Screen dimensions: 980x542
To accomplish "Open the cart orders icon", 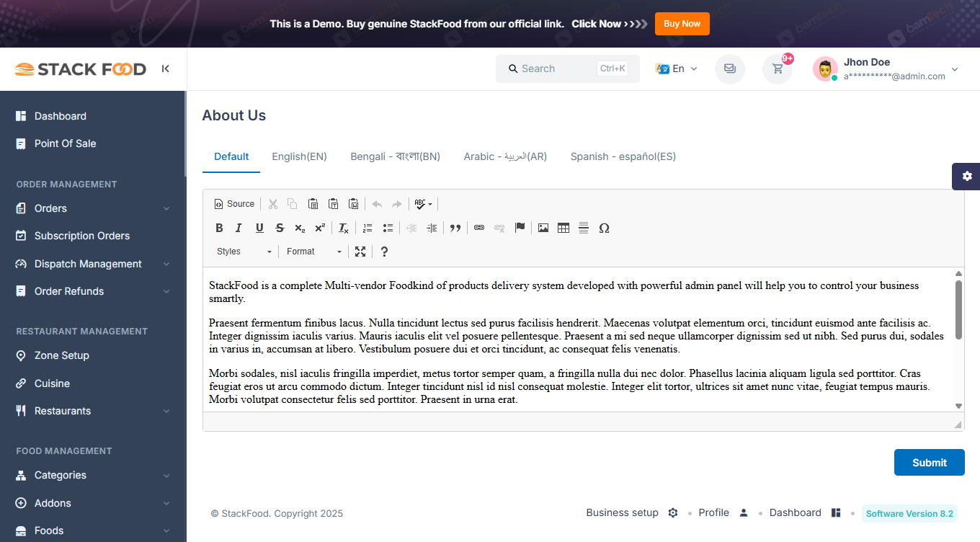I will (778, 69).
